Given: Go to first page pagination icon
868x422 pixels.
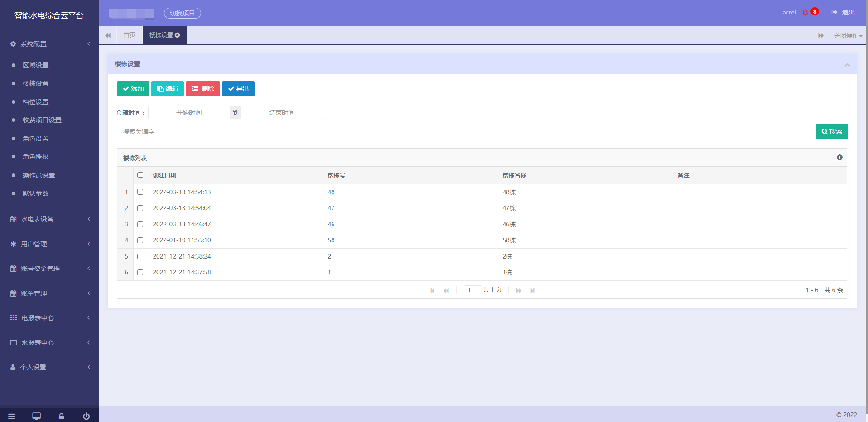Looking at the screenshot, I should (x=433, y=291).
